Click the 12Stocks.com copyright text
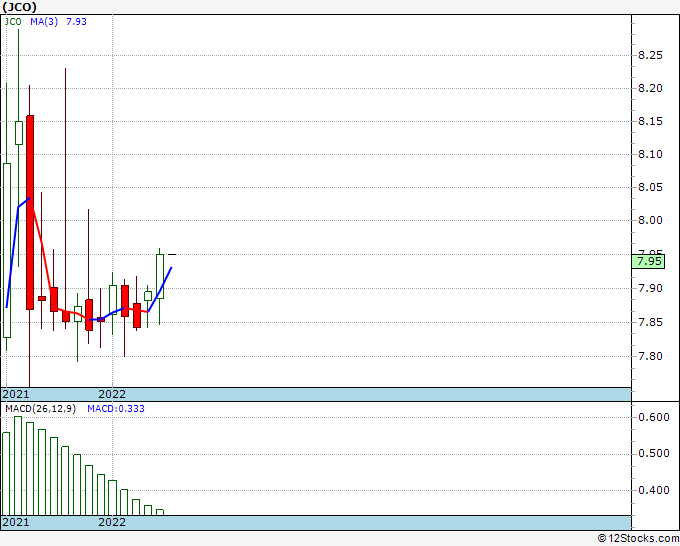Image resolution: width=680 pixels, height=546 pixels. click(638, 538)
